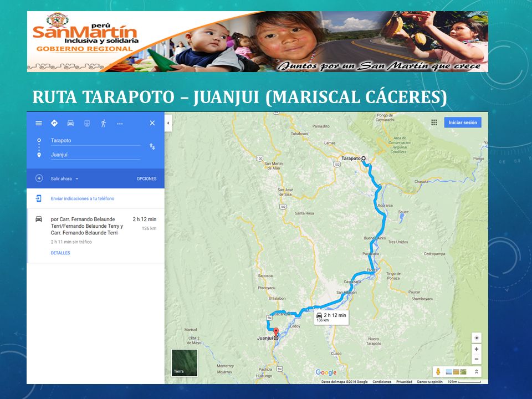The width and height of the screenshot is (532, 399).
Task: Select the Street View pegman
Action: pyautogui.click(x=438, y=371)
